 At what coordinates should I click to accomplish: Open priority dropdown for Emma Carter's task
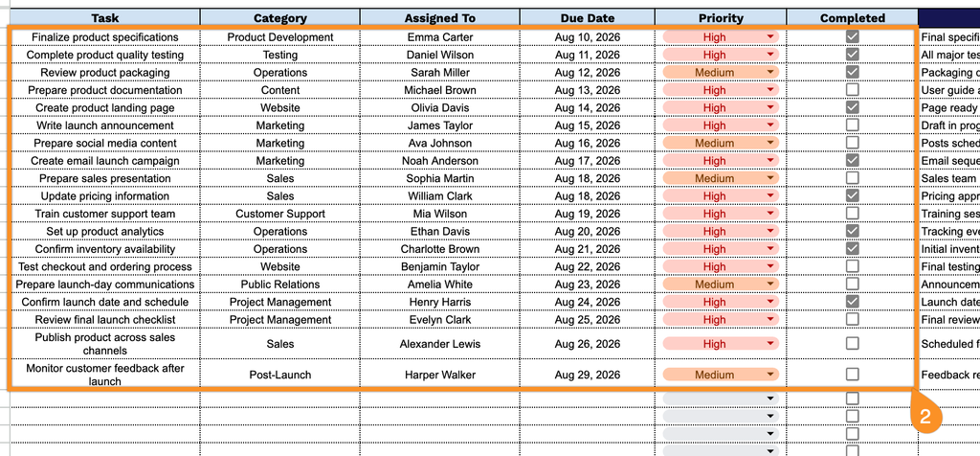(x=770, y=37)
